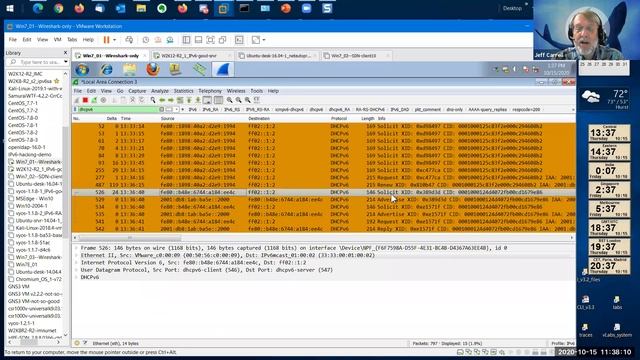Open the VMware power options dropdown arrow
This screenshot has width=640, height=360.
(x=114, y=40)
